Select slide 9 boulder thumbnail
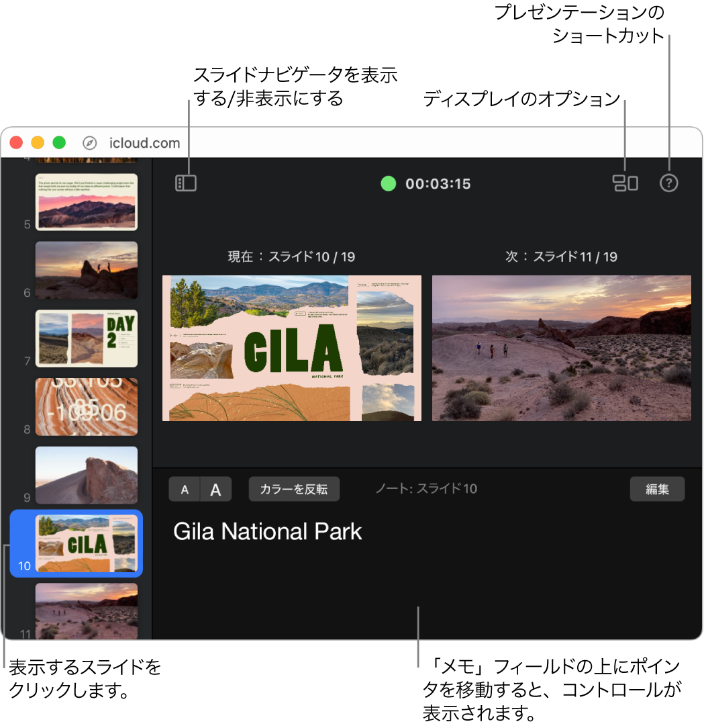Viewport: 704px width, 728px height. pyautogui.click(x=87, y=475)
